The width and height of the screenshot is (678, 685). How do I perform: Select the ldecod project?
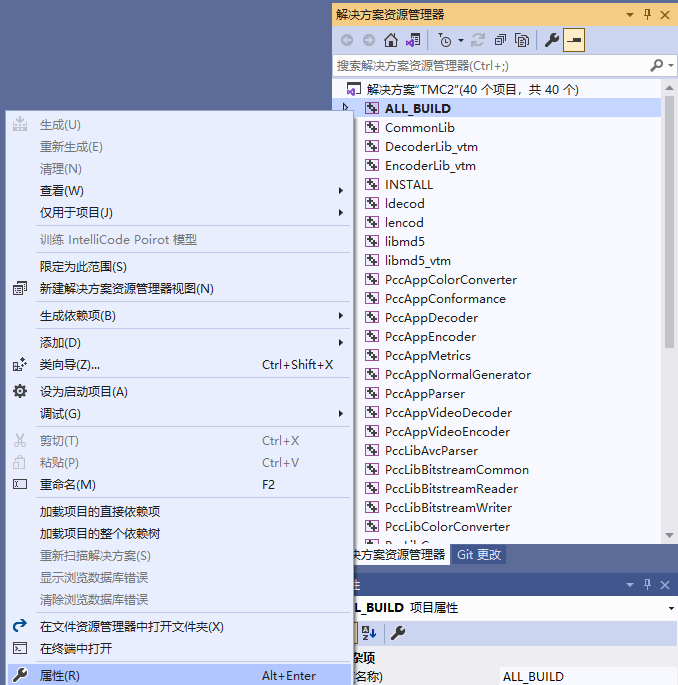[404, 204]
